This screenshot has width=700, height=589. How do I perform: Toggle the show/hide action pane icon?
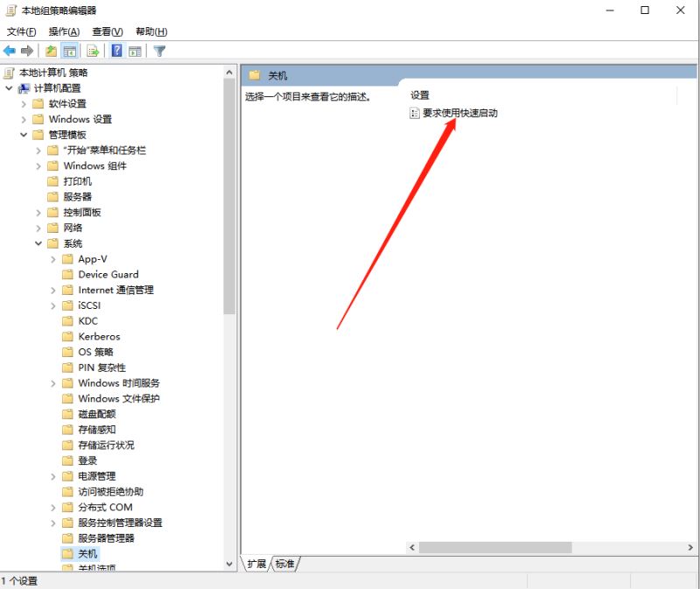135,51
